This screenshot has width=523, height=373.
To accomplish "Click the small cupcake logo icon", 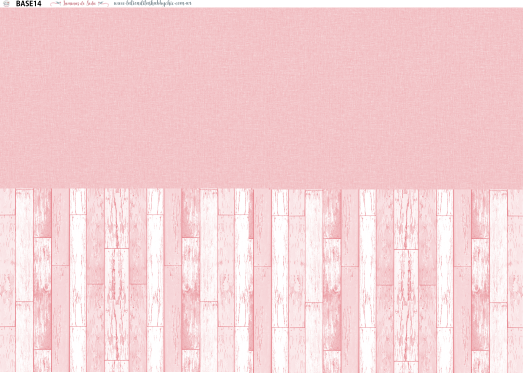I will (x=6, y=4).
